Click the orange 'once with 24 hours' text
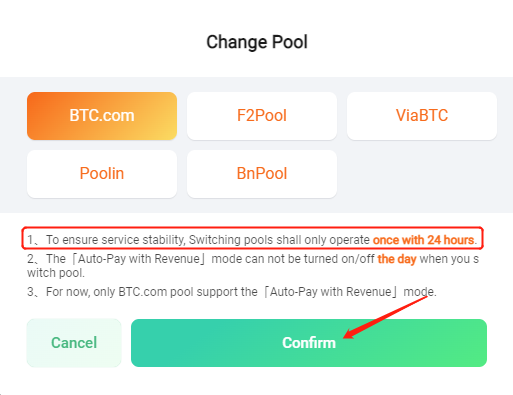The width and height of the screenshot is (513, 395). (425, 240)
